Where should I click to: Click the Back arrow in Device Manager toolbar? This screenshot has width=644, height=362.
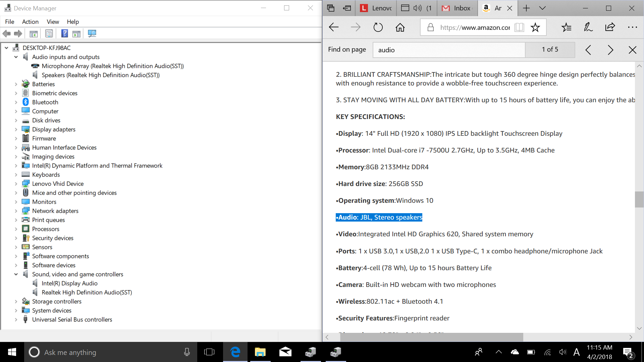point(7,34)
